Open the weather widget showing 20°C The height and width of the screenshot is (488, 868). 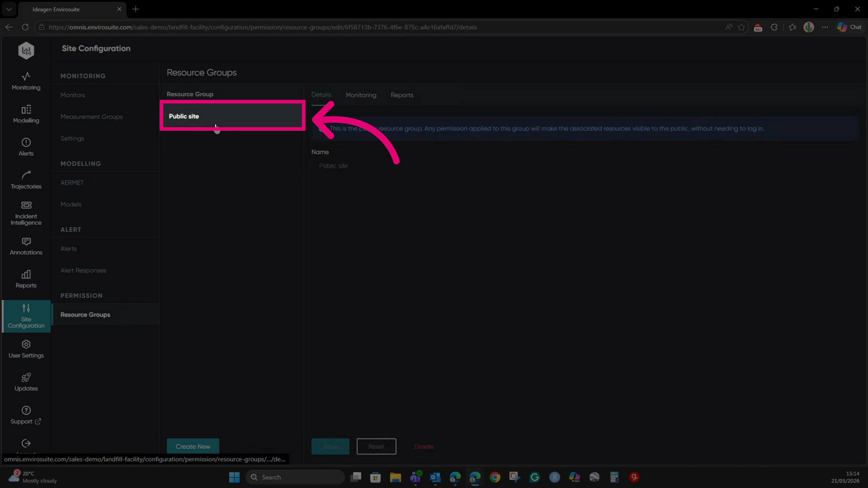33,477
